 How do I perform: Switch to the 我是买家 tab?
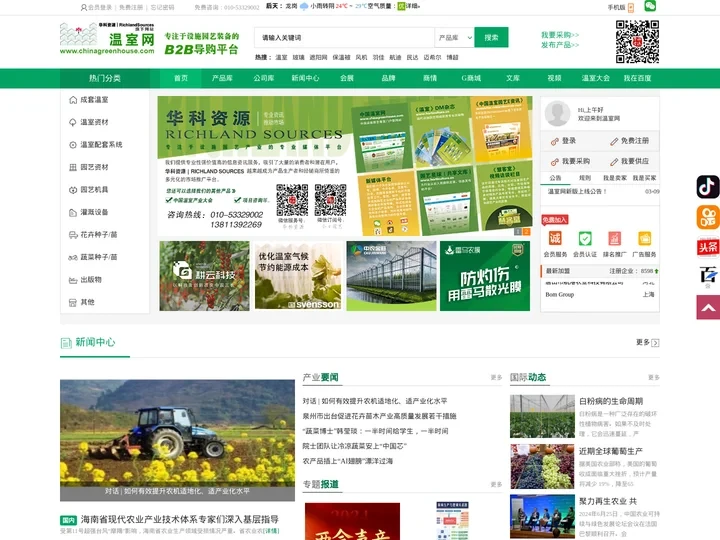pyautogui.click(x=644, y=178)
